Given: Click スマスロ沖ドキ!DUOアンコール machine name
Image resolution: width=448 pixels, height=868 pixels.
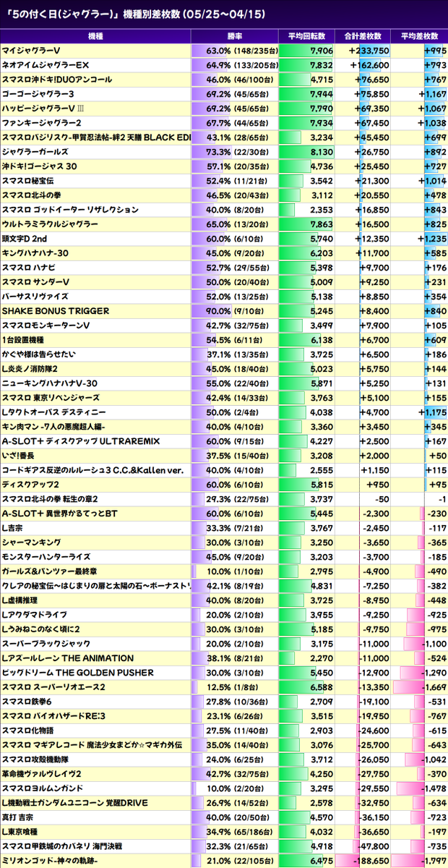Looking at the screenshot, I should tap(57, 80).
